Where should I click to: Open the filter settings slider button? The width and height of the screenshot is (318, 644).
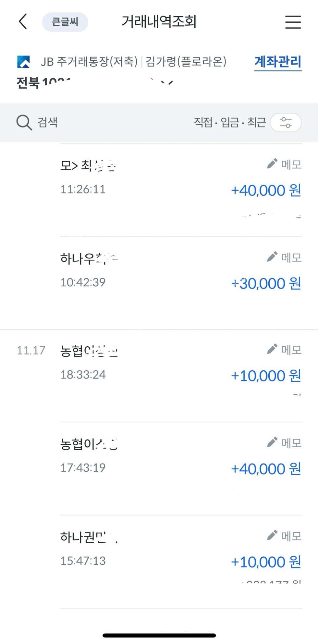(x=286, y=122)
